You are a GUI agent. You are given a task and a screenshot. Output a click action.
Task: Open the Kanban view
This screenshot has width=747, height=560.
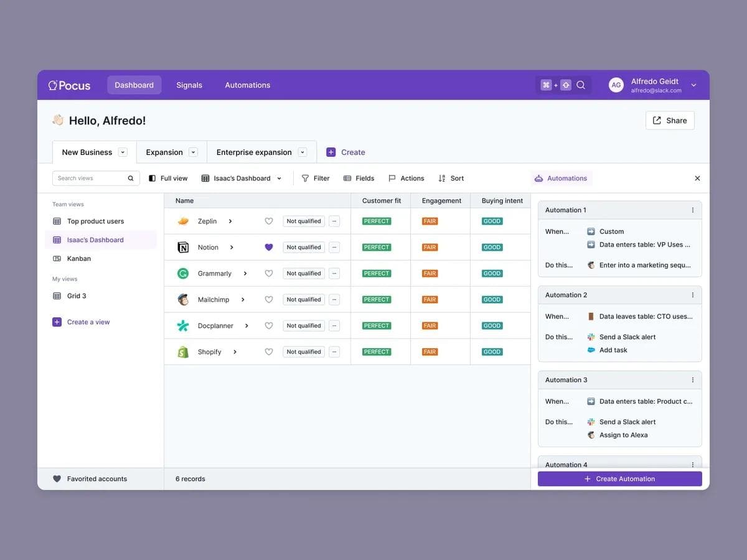pos(78,259)
